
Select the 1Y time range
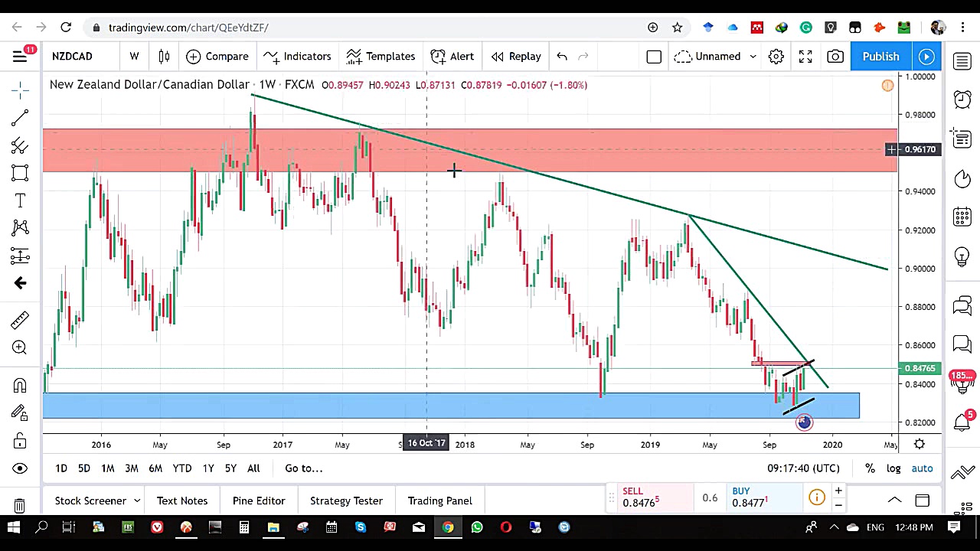coord(207,468)
